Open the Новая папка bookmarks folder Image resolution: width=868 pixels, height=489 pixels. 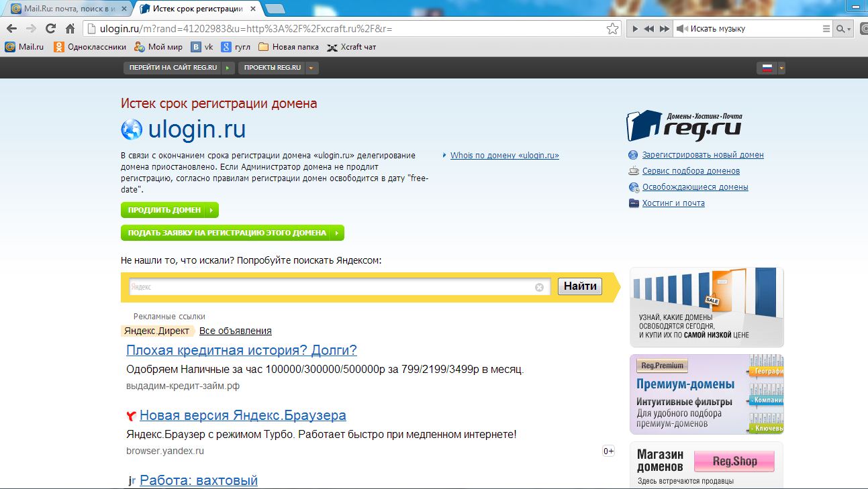(x=289, y=47)
